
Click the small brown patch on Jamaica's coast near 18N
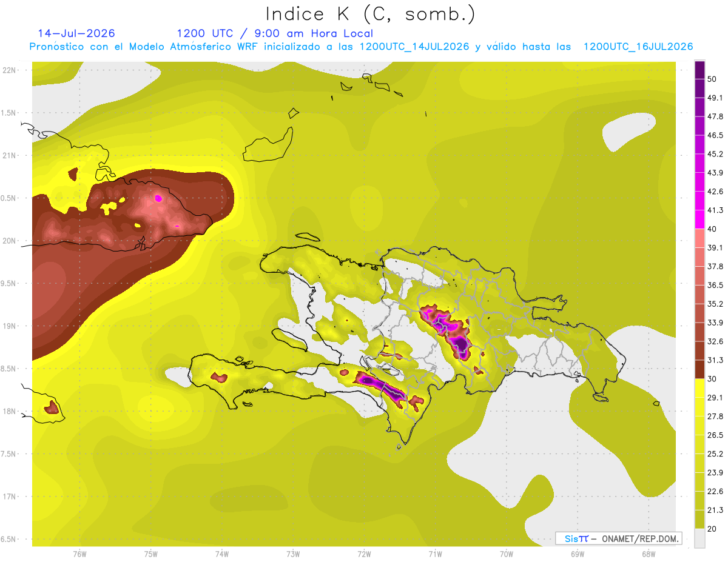tap(52, 407)
